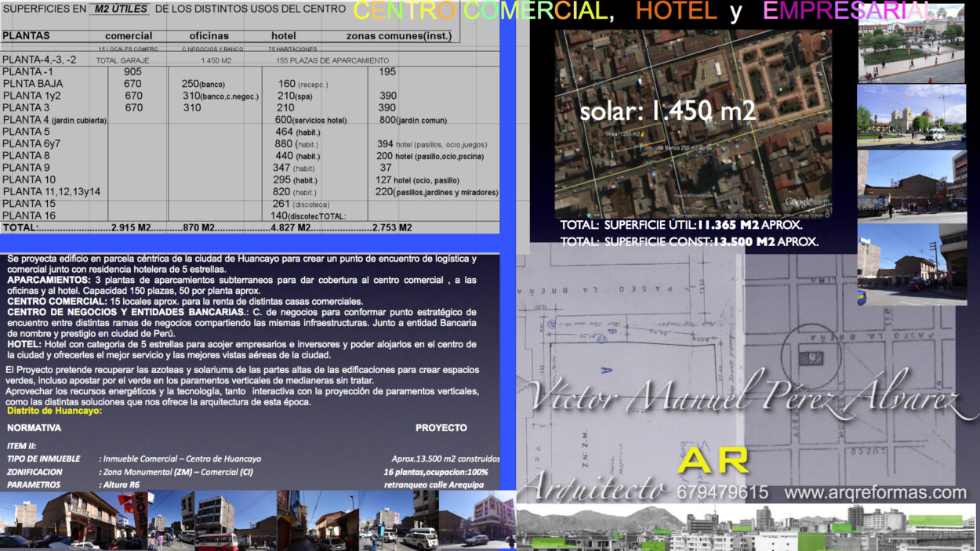
Task: Click the HOTEL word in the colorful title
Action: click(676, 11)
